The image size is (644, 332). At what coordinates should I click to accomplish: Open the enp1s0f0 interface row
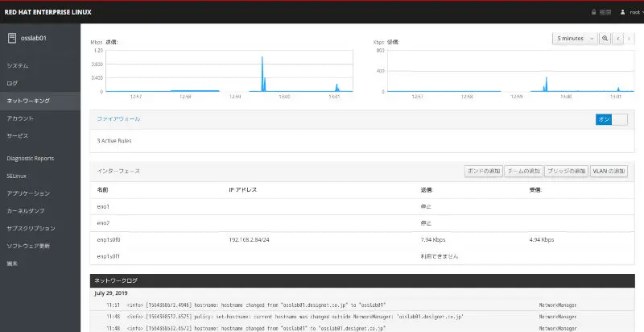tap(361, 240)
